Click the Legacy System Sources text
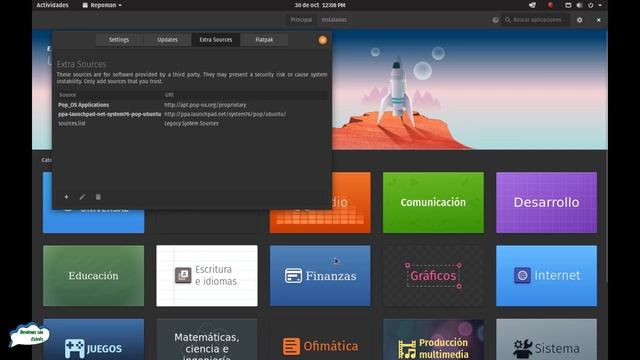This screenshot has width=640, height=360. point(191,123)
